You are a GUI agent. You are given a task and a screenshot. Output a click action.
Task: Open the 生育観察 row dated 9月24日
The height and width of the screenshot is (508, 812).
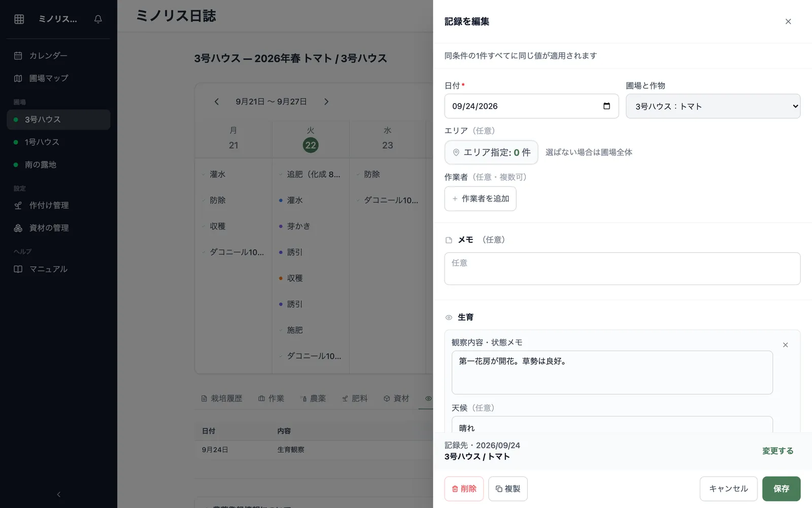tap(314, 450)
